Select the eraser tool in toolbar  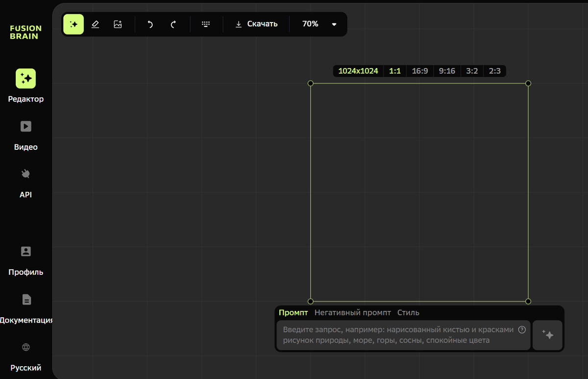[x=96, y=24]
